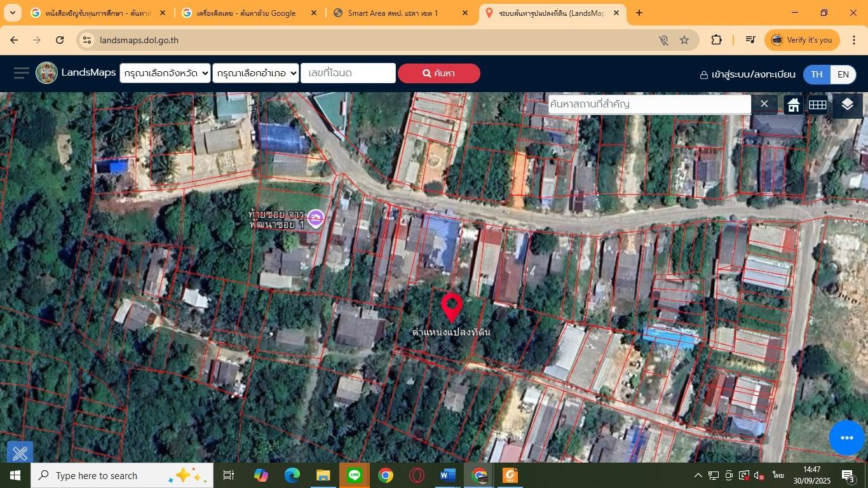Switch to Smart Area browser tab
The height and width of the screenshot is (488, 868).
[x=393, y=13]
